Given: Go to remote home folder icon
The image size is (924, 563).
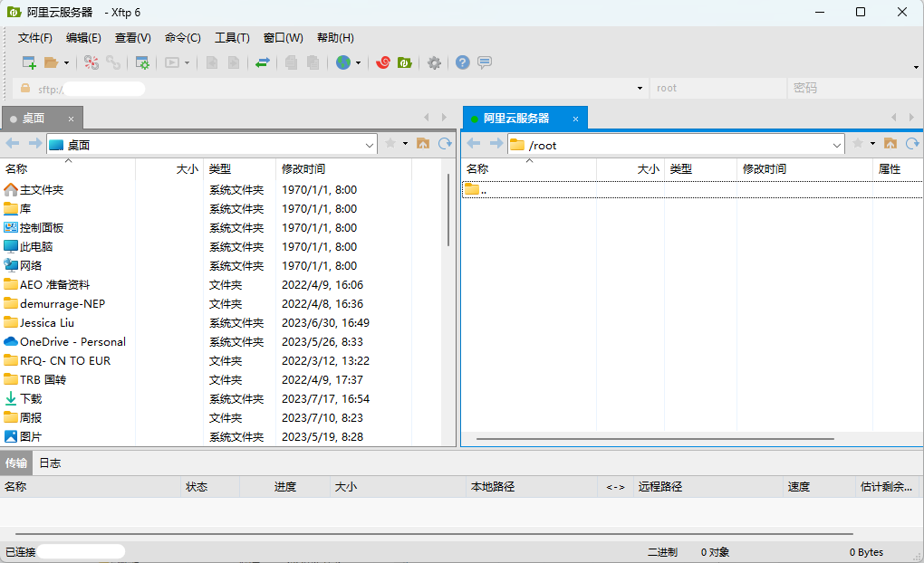Looking at the screenshot, I should [890, 144].
